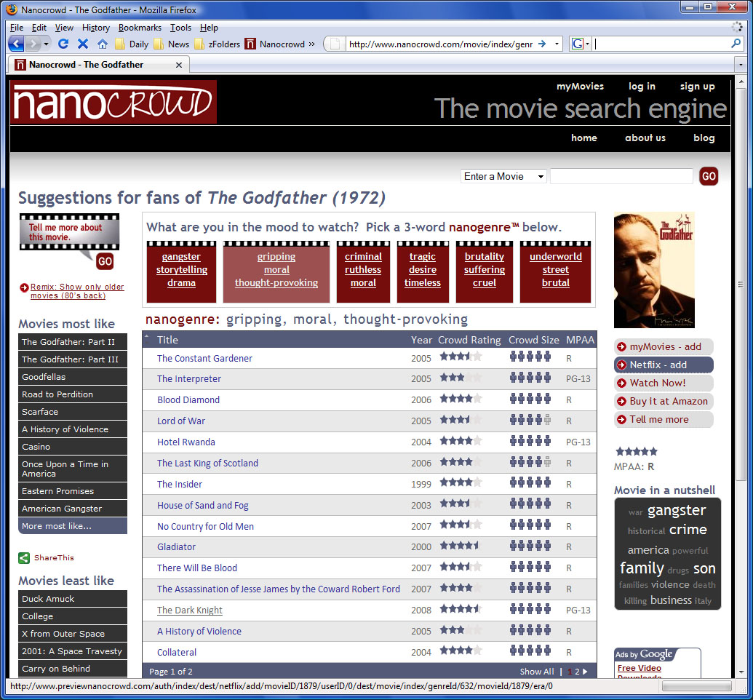Open The Constant Gardener movie link
This screenshot has height=700, width=753.
[x=204, y=359]
